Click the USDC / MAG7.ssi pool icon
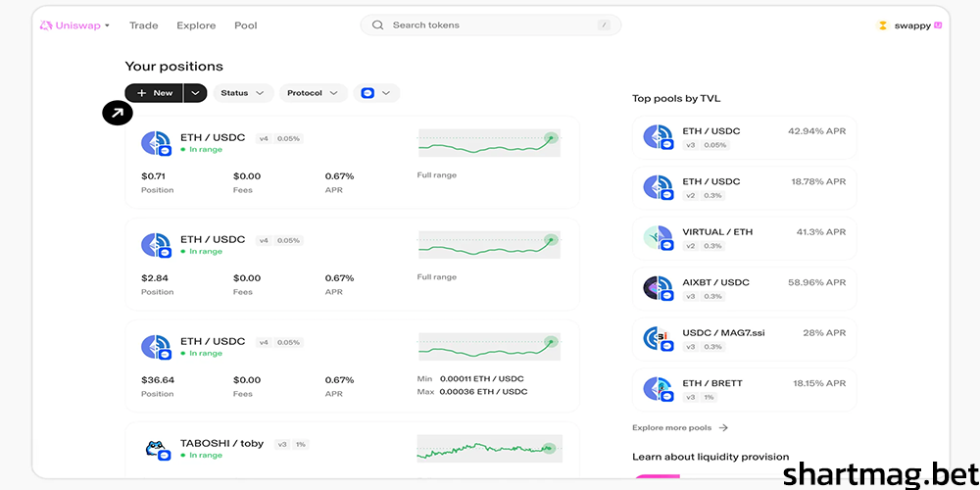 tap(658, 339)
